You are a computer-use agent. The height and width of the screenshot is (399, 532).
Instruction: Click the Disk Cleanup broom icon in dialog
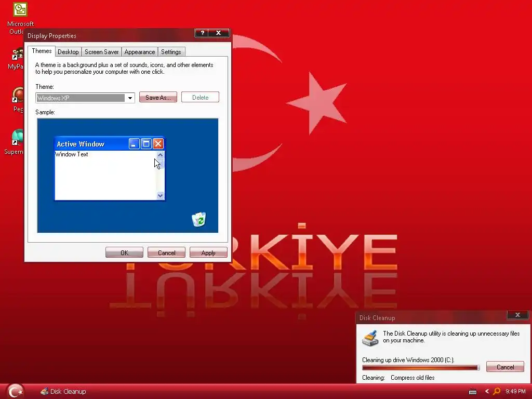point(370,338)
